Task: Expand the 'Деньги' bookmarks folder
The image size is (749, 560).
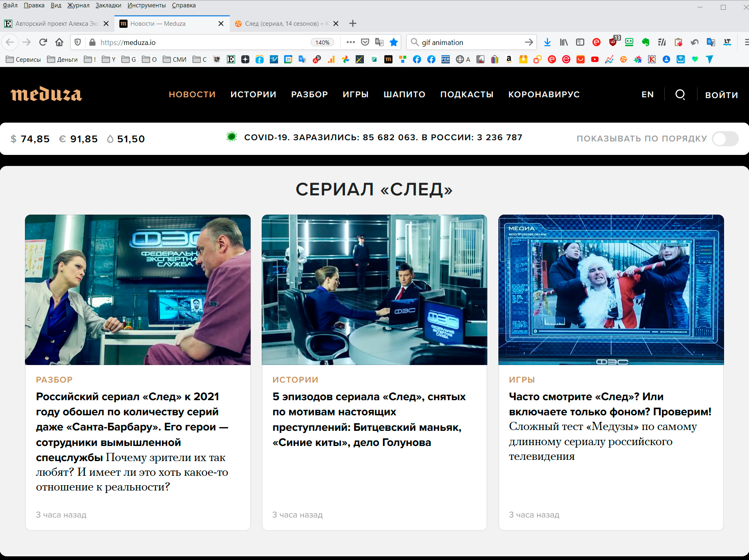Action: point(63,60)
